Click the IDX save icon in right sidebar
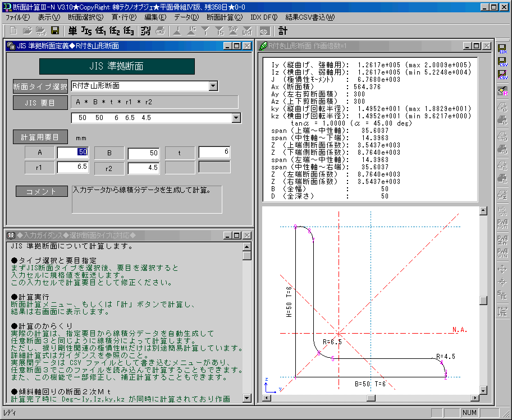Viewport: 512px width, 420px height. click(502, 49)
